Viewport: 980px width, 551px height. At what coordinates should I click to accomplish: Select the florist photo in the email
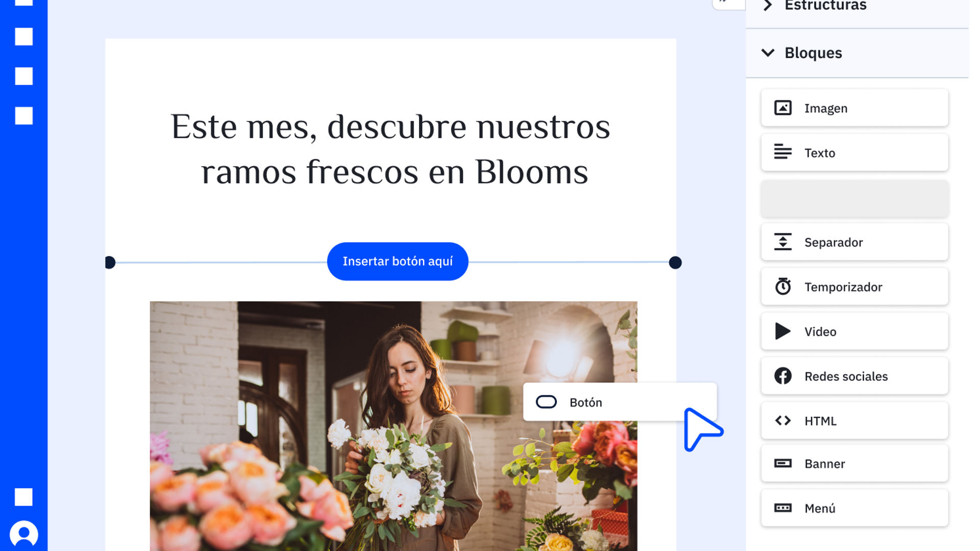(357, 434)
